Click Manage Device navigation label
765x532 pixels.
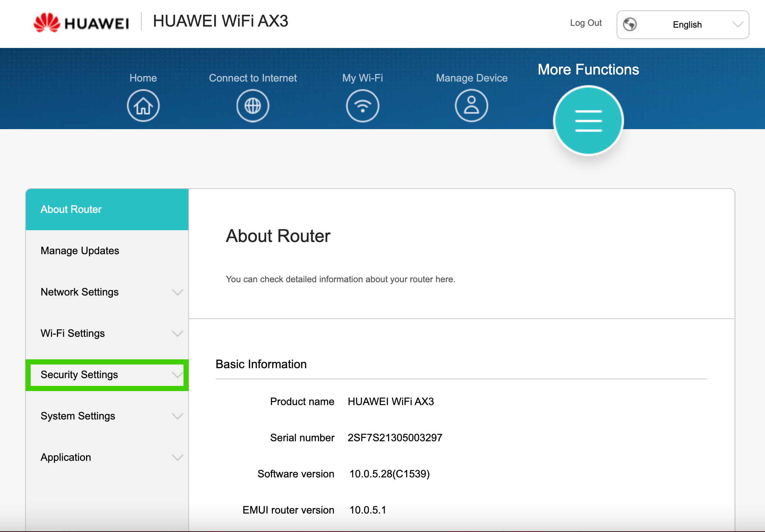pos(471,78)
